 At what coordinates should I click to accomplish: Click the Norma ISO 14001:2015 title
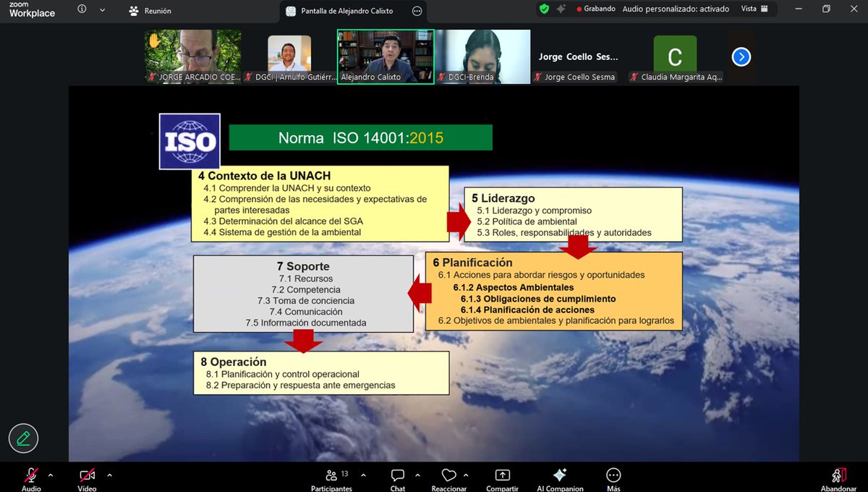point(360,137)
